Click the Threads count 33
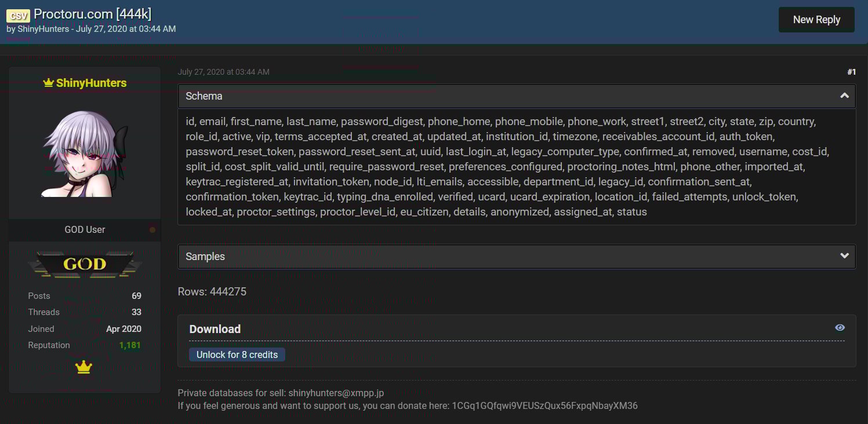Image resolution: width=868 pixels, height=424 pixels. coord(136,312)
